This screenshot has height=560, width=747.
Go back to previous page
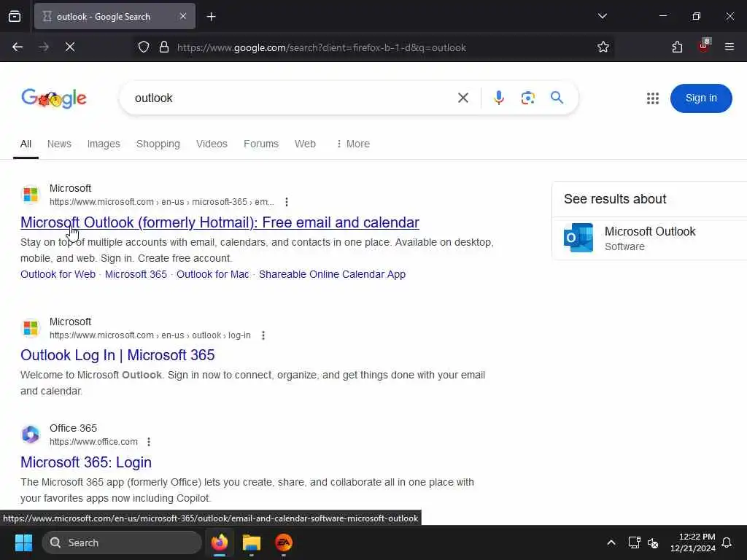coord(18,47)
